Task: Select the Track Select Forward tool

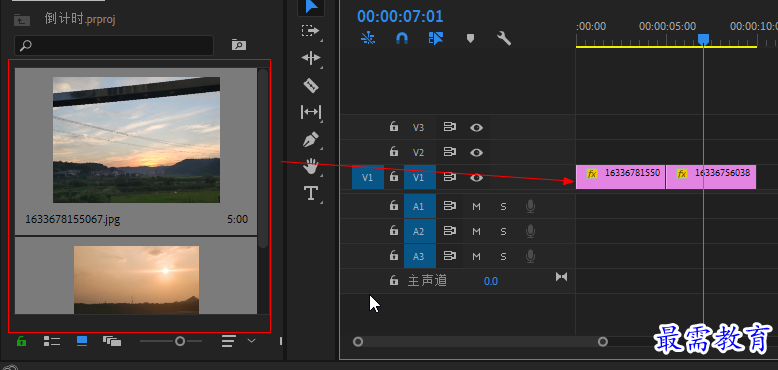Action: click(x=311, y=31)
